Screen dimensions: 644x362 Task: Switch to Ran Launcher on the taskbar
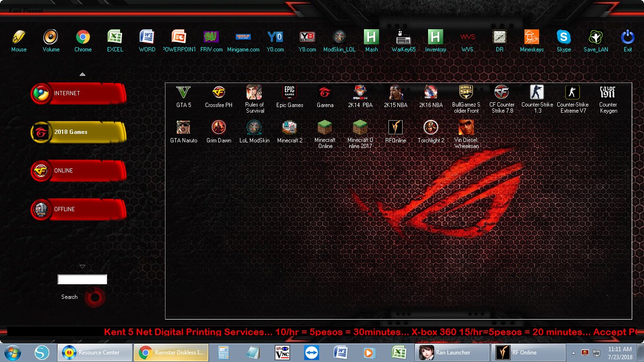coord(452,353)
